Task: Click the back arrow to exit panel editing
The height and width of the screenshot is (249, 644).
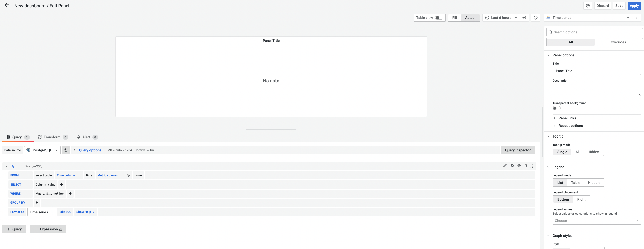Action: click(7, 5)
